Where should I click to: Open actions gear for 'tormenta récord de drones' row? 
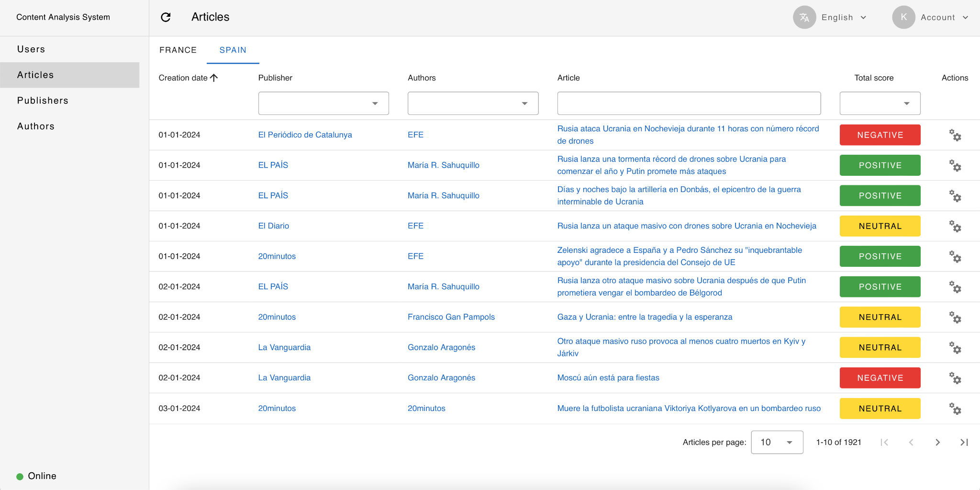(x=955, y=165)
